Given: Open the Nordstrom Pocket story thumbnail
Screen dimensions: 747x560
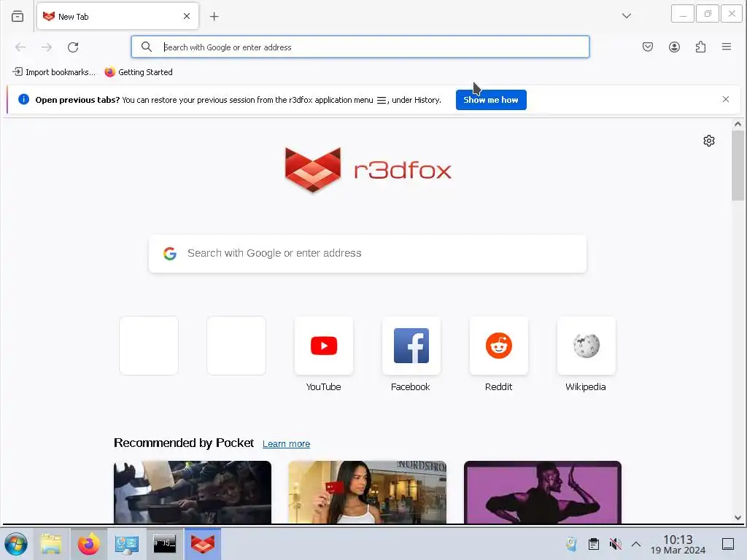Looking at the screenshot, I should click(x=368, y=492).
